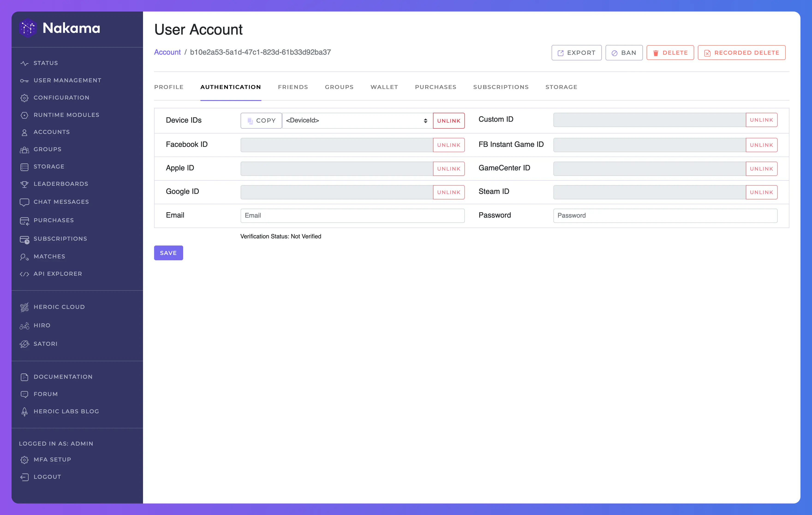Viewport: 812px width, 515px height.
Task: Navigate to Status section
Action: coord(46,63)
